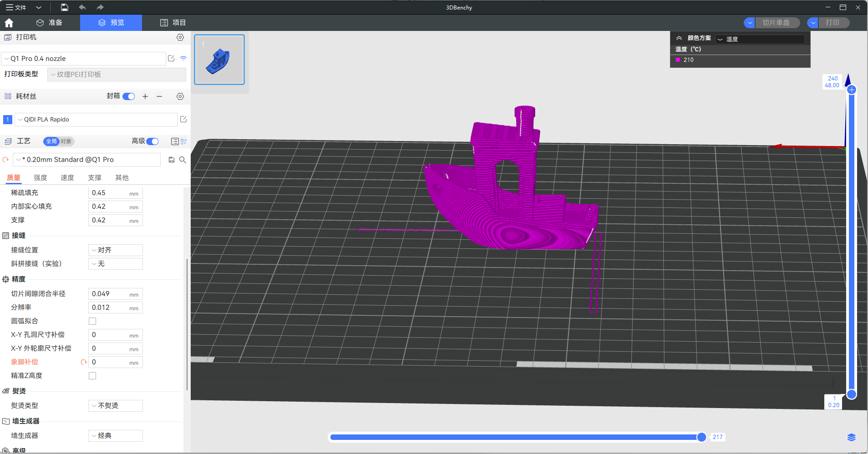868x454 pixels.
Task: Click the printer Wi-Fi connection icon
Action: coord(183,58)
